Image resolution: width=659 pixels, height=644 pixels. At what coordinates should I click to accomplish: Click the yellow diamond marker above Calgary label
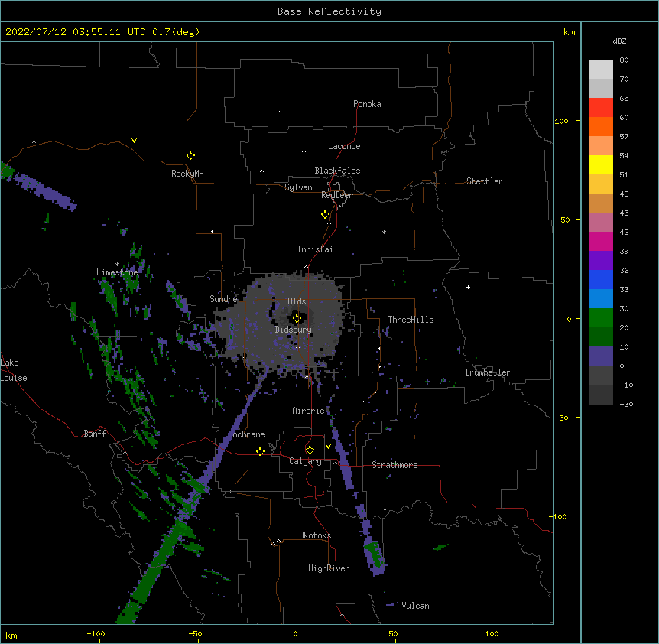(x=310, y=450)
